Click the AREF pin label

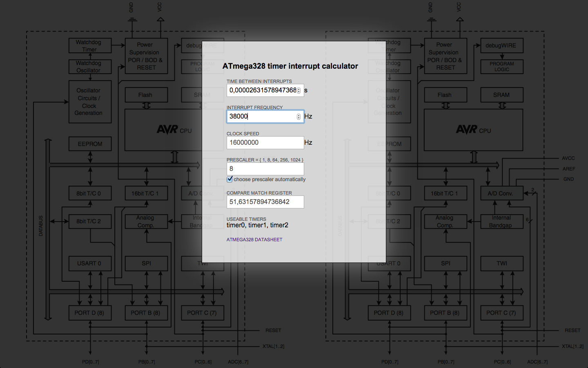tap(569, 169)
